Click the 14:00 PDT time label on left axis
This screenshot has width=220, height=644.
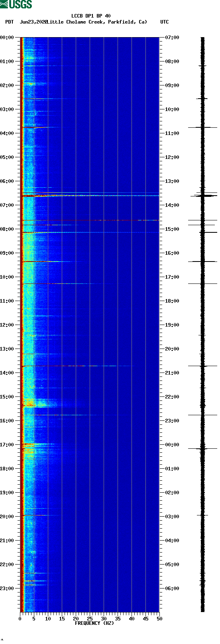(x=7, y=373)
